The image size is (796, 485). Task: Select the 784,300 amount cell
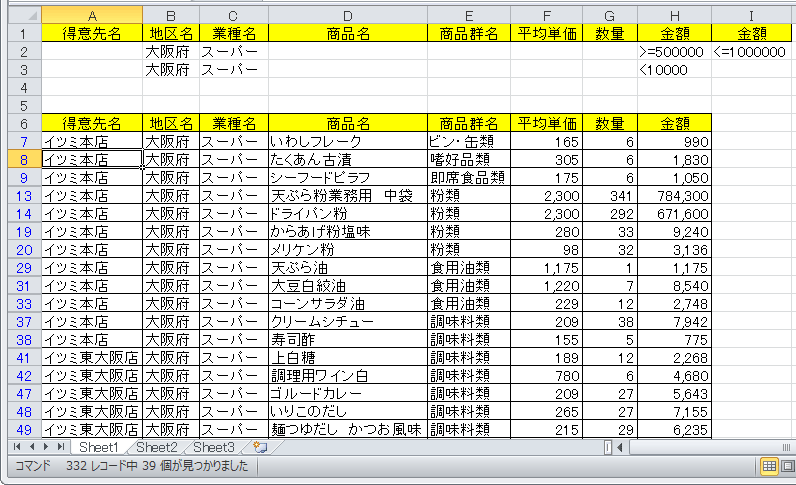[674, 195]
